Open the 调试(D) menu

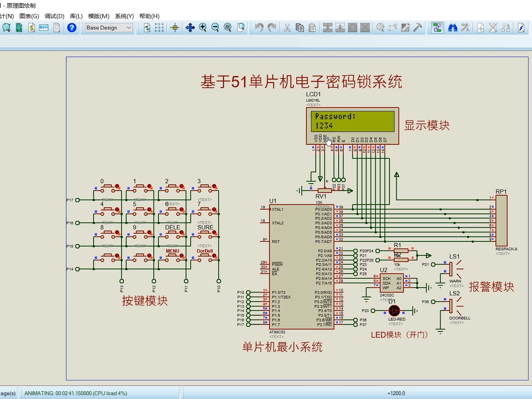tap(54, 16)
